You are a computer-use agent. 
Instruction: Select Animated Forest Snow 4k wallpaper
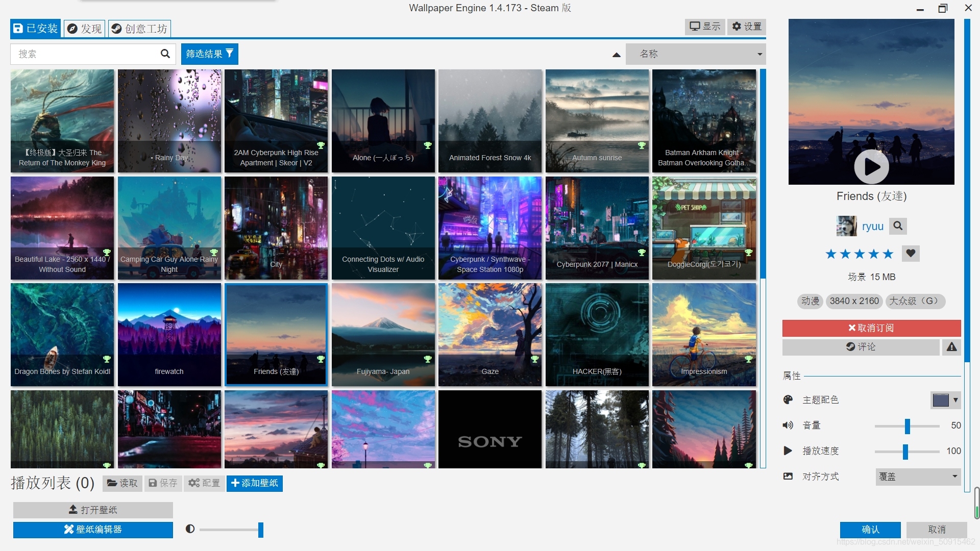coord(490,121)
